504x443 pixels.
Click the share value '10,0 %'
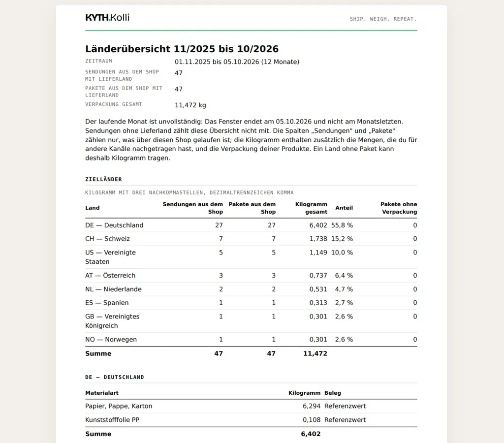click(x=342, y=253)
